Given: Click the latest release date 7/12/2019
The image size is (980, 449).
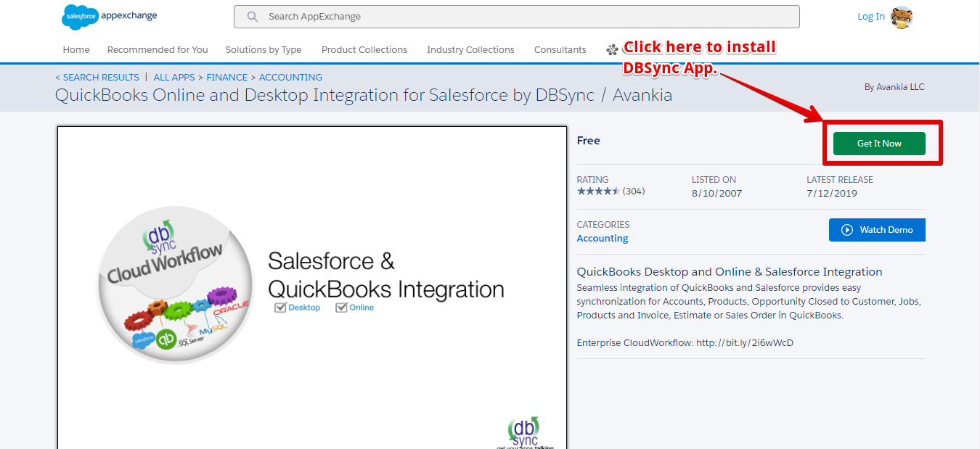Looking at the screenshot, I should 832,193.
